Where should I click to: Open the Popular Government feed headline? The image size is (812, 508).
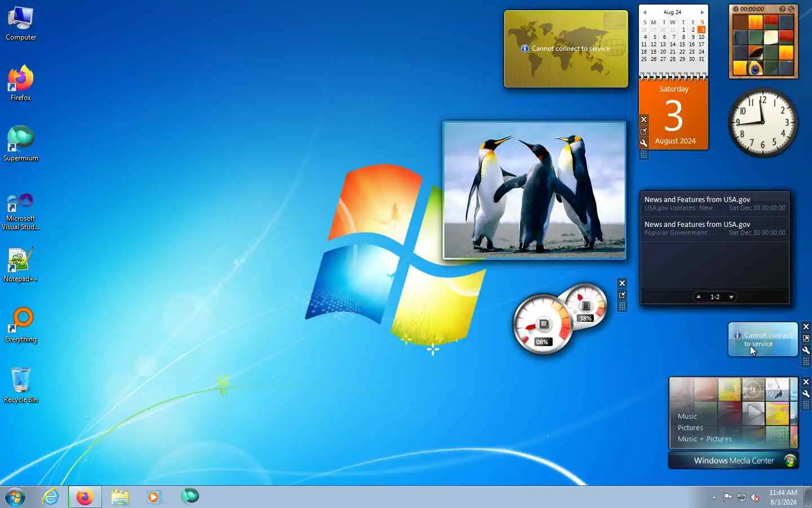(714, 228)
